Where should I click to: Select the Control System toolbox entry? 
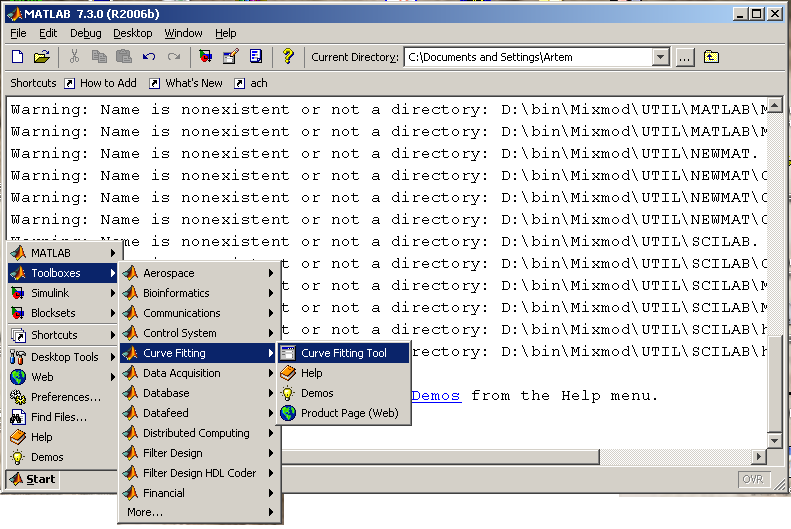(199, 333)
